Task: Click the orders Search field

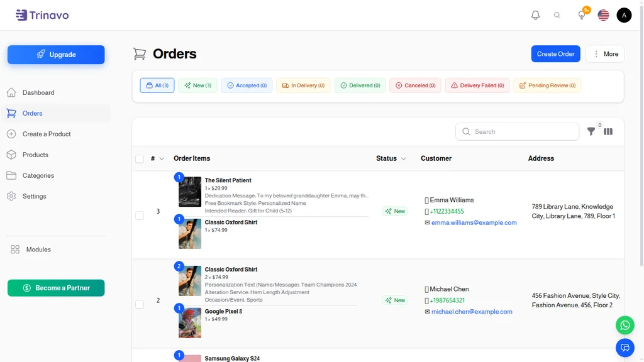Action: (517, 131)
